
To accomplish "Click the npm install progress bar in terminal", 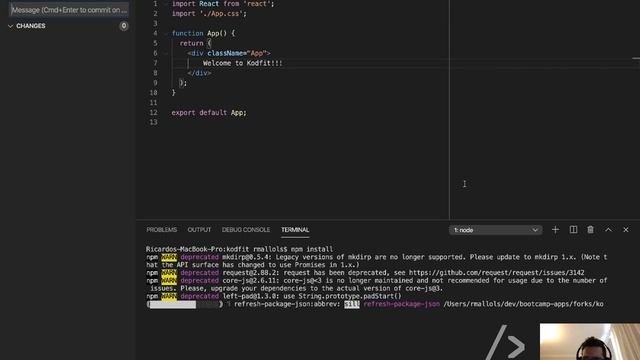I will point(184,304).
